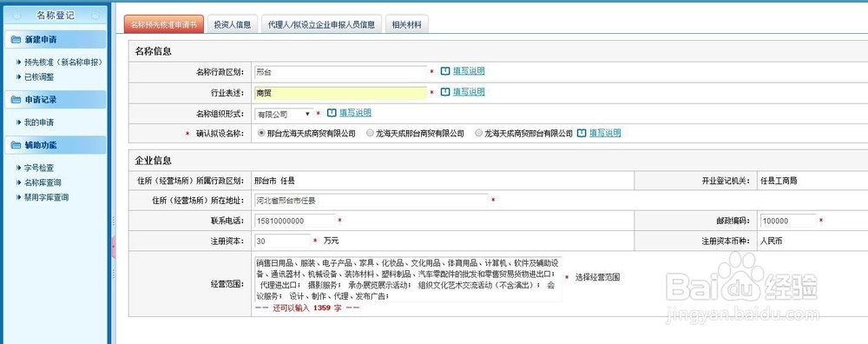Open the 名称组织形式 dropdown
This screenshot has height=344, width=868.
click(x=284, y=114)
